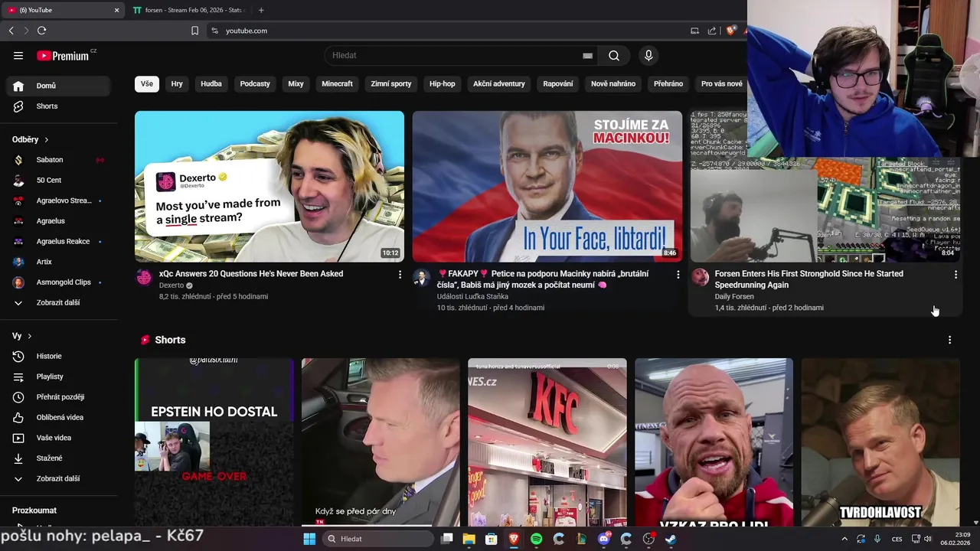
Task: Select the Hip-hop filter chip
Action: (x=442, y=83)
